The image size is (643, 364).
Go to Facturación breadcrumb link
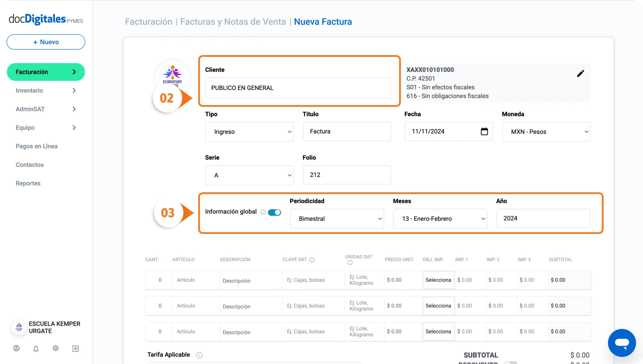149,22
